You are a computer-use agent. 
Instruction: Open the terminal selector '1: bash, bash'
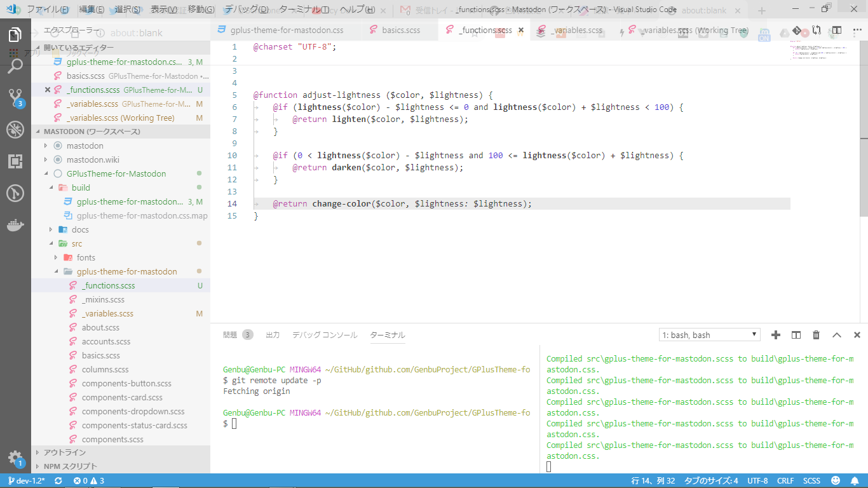pos(709,335)
